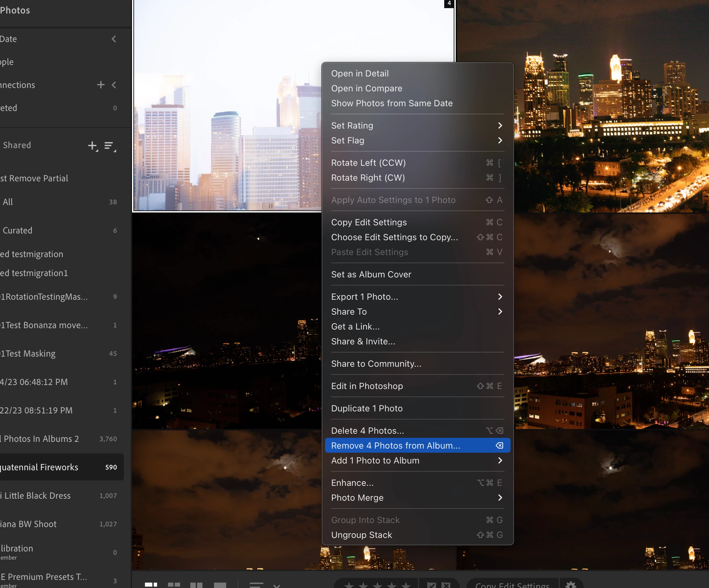Open the Little Black Dress album
Viewport: 709px width, 588px height.
[x=37, y=496]
